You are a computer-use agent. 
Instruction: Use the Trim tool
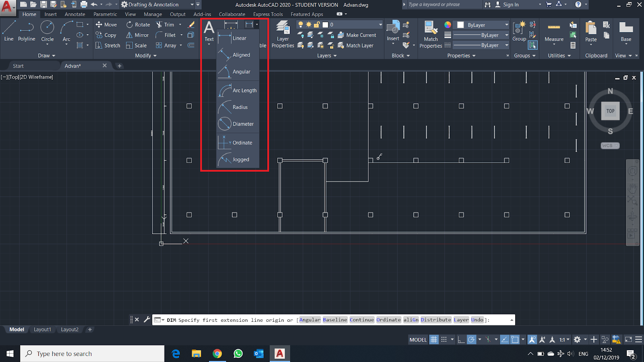[x=165, y=25]
